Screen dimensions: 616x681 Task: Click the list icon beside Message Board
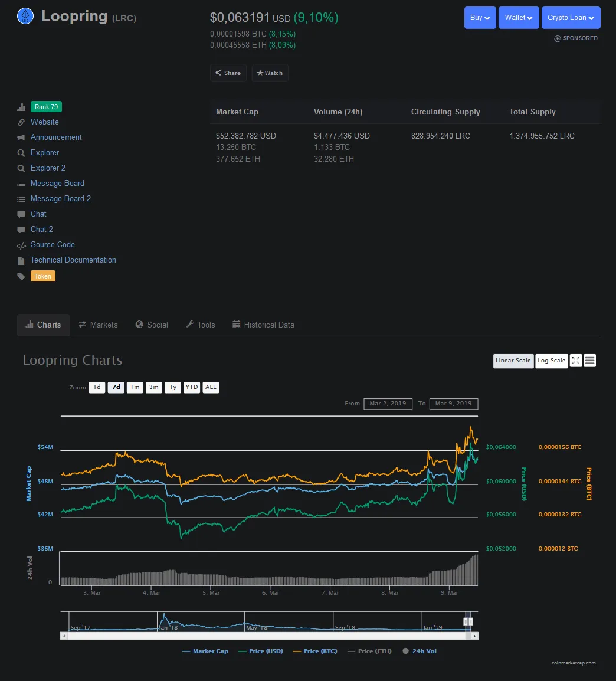[21, 184]
